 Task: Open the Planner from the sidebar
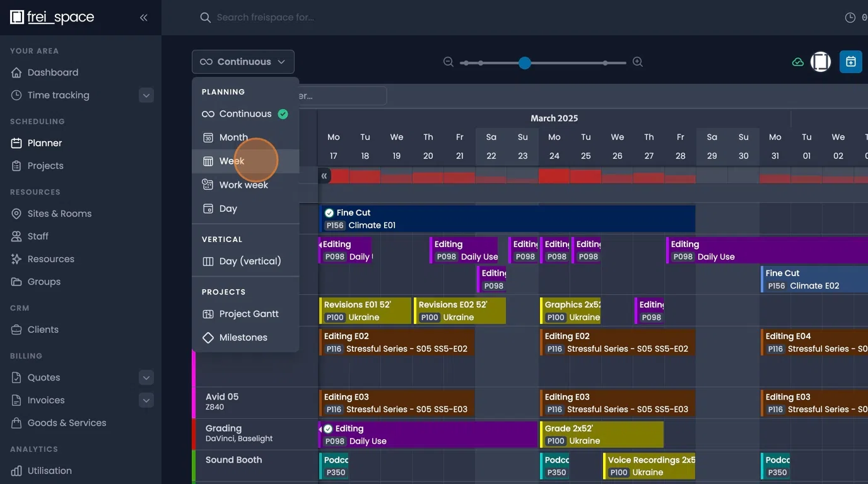pos(45,142)
